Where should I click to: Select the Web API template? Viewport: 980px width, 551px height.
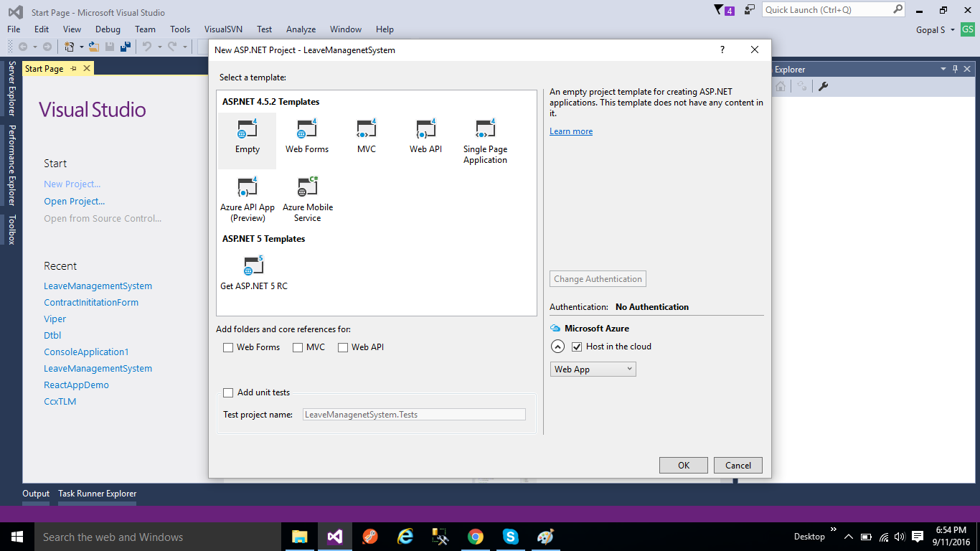point(426,131)
